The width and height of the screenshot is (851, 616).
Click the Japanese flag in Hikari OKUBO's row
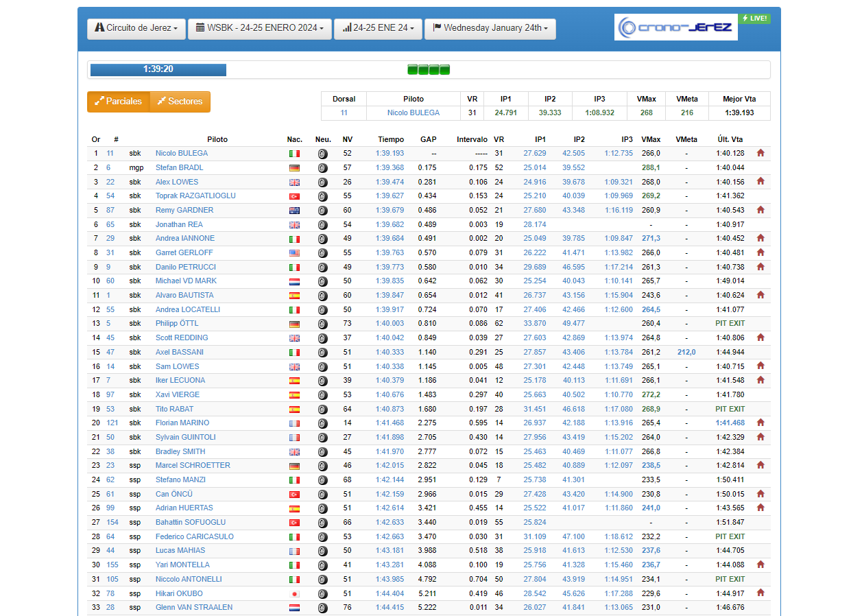[x=295, y=593]
